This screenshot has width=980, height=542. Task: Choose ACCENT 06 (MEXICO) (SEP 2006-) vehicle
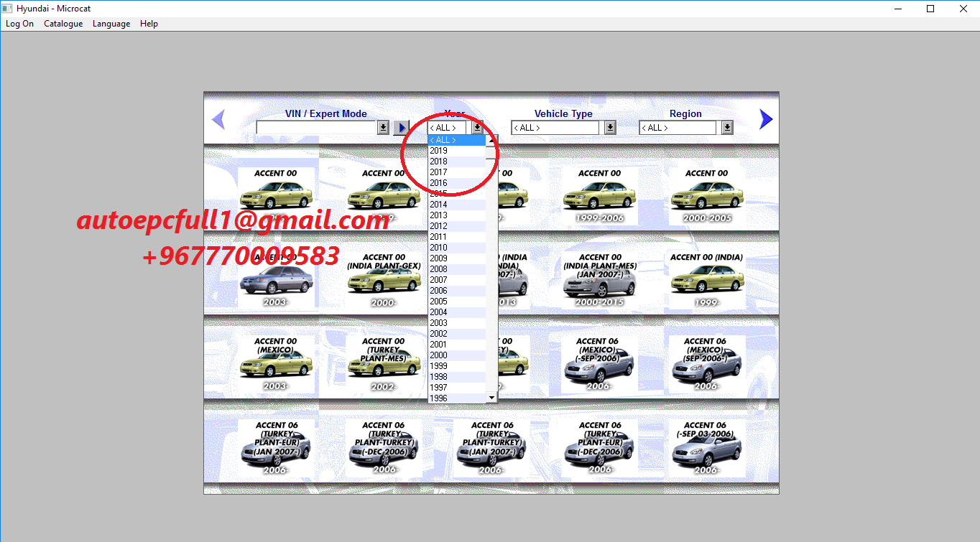click(x=707, y=364)
